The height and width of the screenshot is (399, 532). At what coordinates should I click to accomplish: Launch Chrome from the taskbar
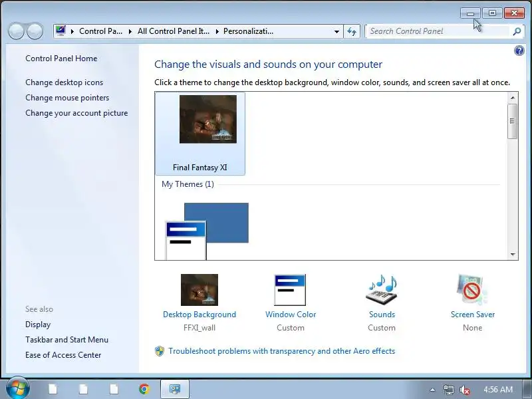coord(144,389)
